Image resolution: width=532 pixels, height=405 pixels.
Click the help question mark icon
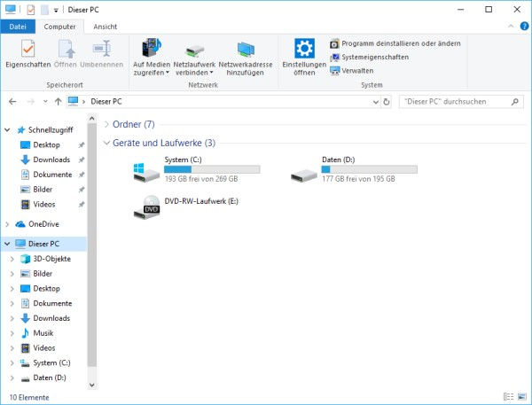524,26
